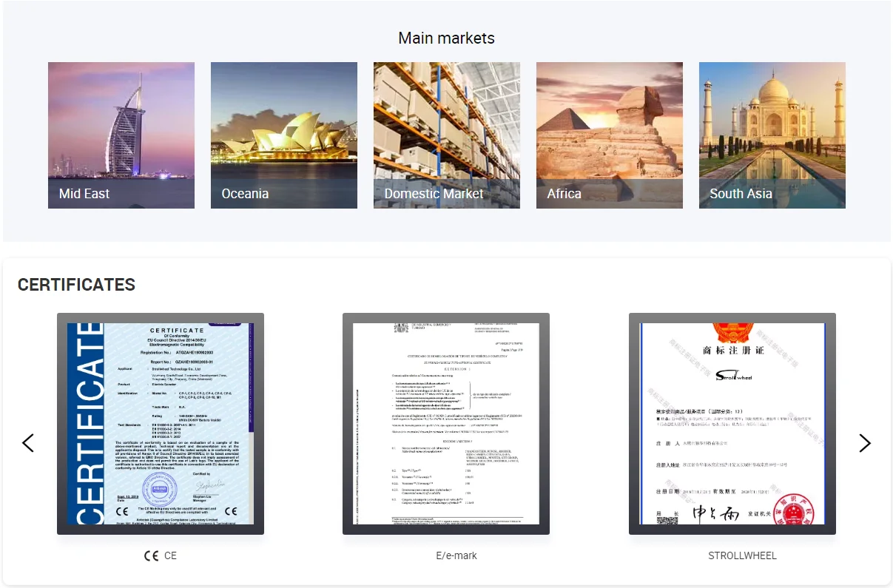Click the "Mid East" market label
This screenshot has width=893, height=588.
[x=84, y=194]
